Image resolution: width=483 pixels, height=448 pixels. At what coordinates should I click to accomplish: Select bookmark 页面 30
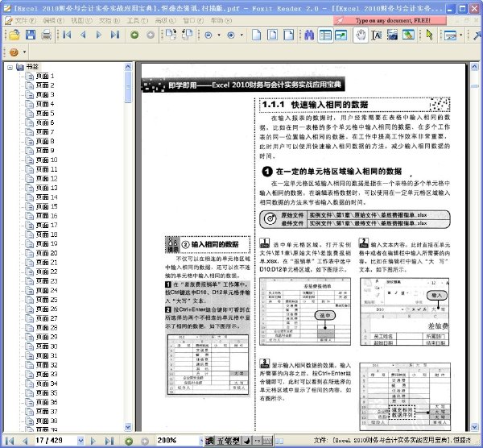click(x=47, y=346)
